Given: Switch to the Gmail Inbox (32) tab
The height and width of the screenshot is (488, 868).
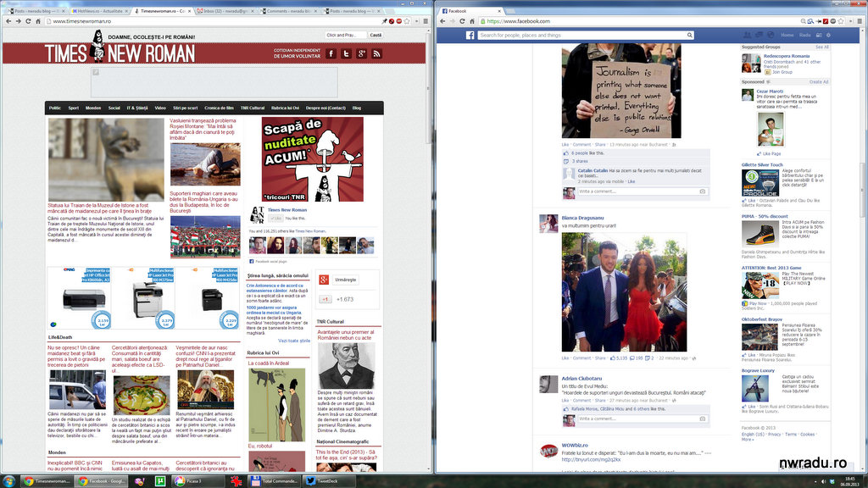Looking at the screenshot, I should click(224, 11).
